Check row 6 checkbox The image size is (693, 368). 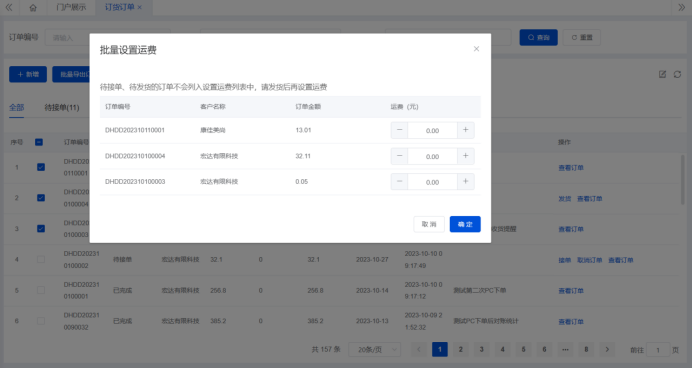click(x=41, y=321)
